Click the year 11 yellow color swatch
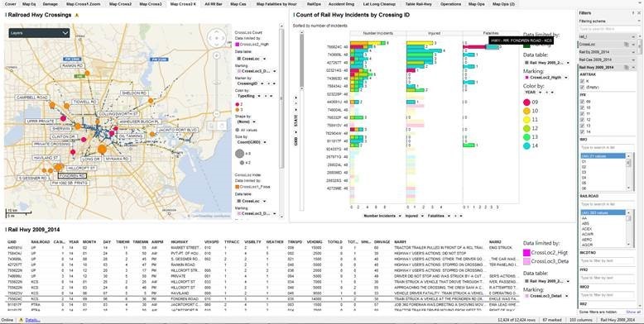The image size is (644, 324). 527,120
